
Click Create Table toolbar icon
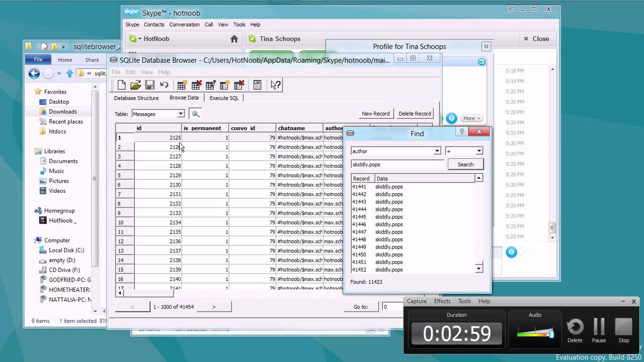pyautogui.click(x=182, y=85)
